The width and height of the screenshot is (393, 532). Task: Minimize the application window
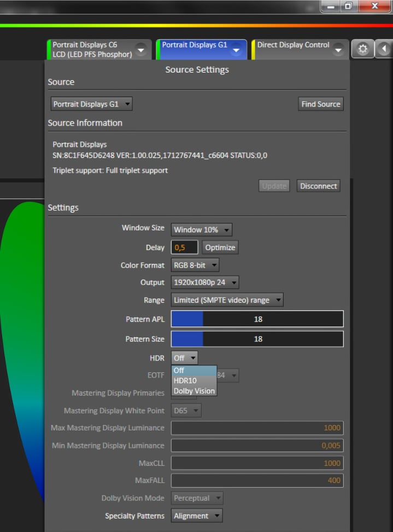click(331, 6)
